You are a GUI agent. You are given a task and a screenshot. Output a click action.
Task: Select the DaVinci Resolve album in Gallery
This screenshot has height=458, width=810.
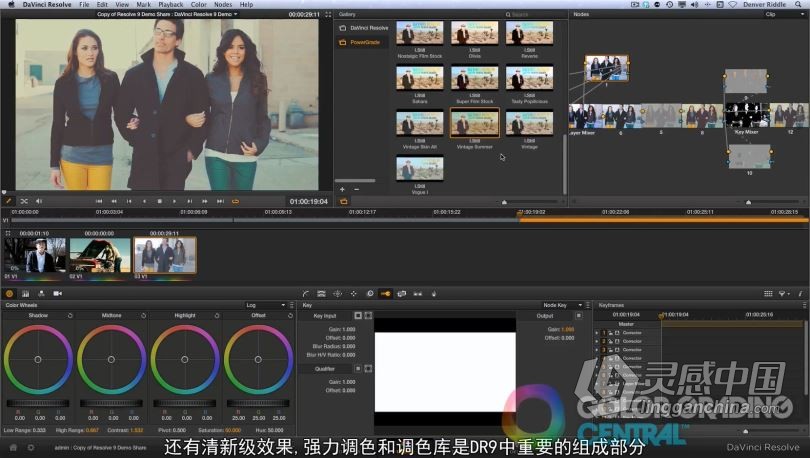pyautogui.click(x=363, y=28)
